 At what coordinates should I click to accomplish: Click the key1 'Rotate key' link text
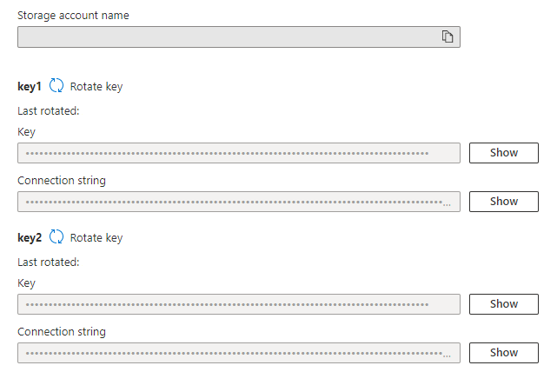pos(96,86)
